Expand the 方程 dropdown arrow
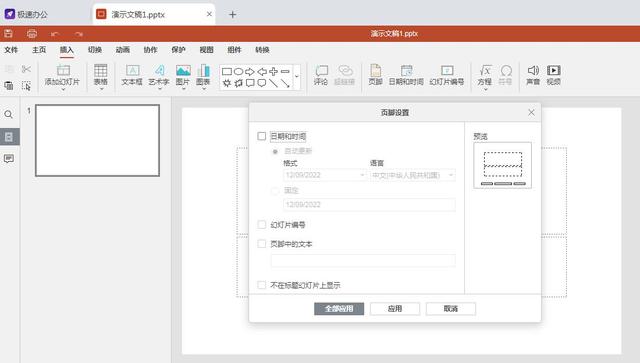This screenshot has height=363, width=640. (485, 89)
